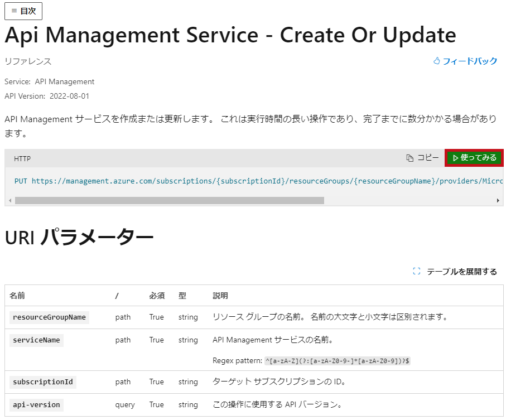This screenshot has height=420, width=506.
Task: Click the right scroll arrow of the code block
Action: coord(498,201)
